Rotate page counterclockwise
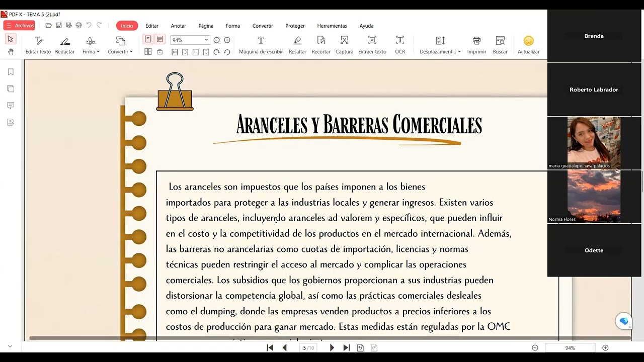 click(227, 52)
